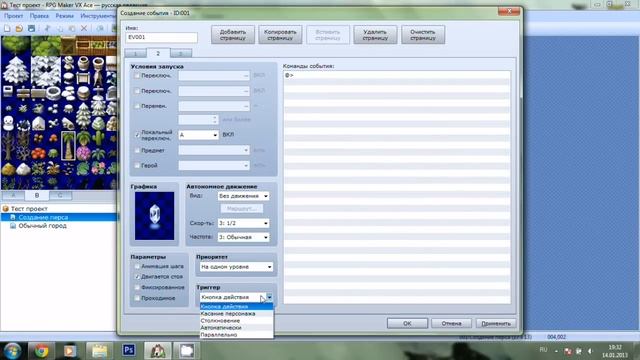Screen dimensions: 640x360
Task: Click the Удалить страницу button
Action: 375,35
